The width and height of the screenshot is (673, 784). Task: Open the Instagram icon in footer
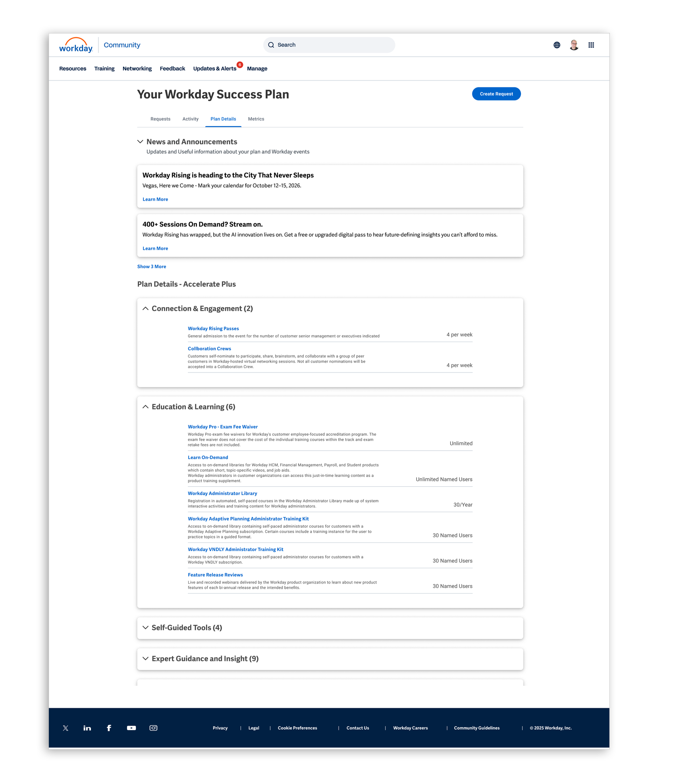tap(153, 728)
